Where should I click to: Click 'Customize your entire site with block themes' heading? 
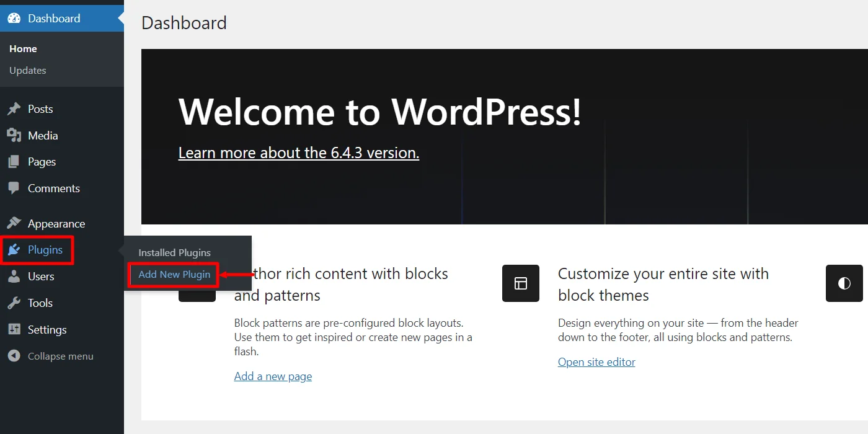(x=663, y=285)
